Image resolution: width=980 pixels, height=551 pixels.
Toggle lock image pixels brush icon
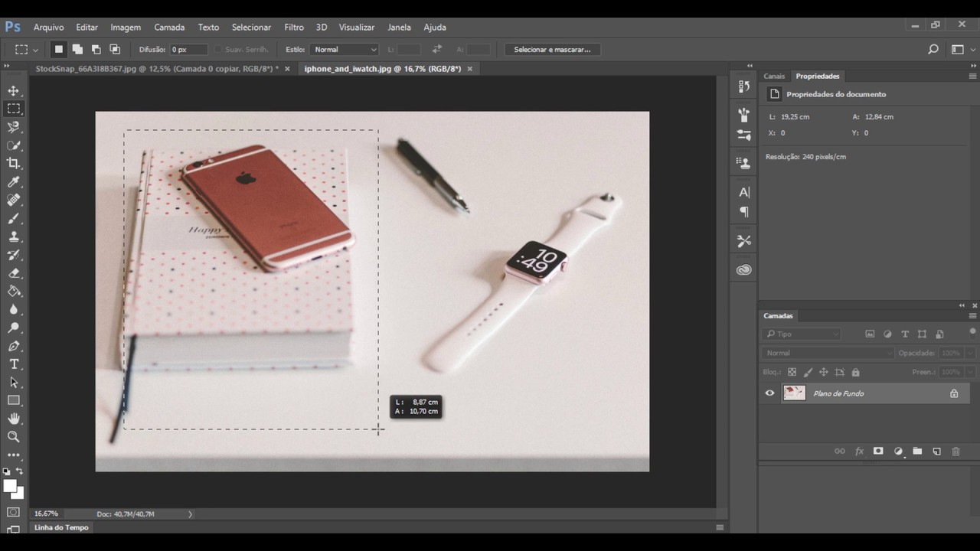pyautogui.click(x=808, y=372)
